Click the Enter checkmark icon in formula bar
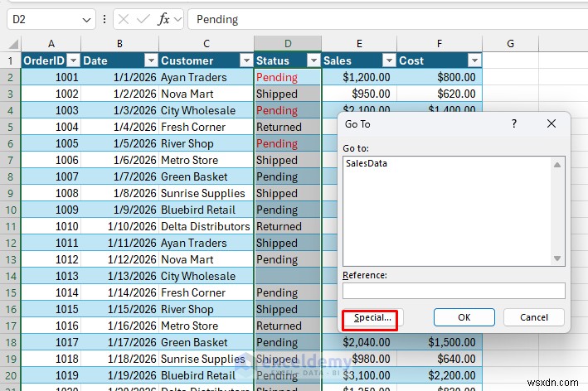 pos(143,19)
